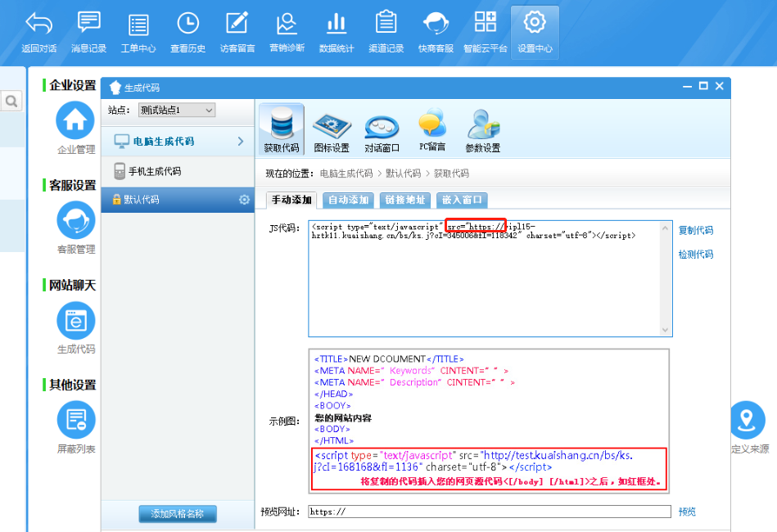Open 访客留言 visitor messages
Viewport: 777px width, 532px height.
pos(237,32)
